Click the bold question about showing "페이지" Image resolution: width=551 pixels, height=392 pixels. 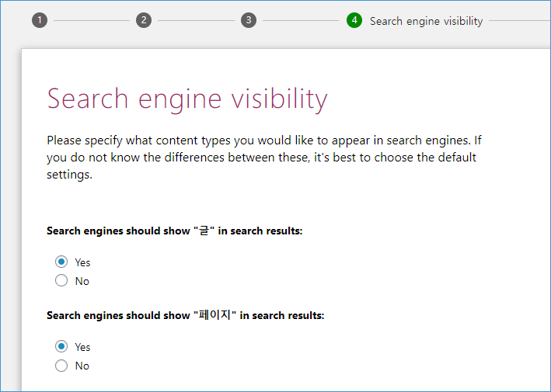click(186, 315)
